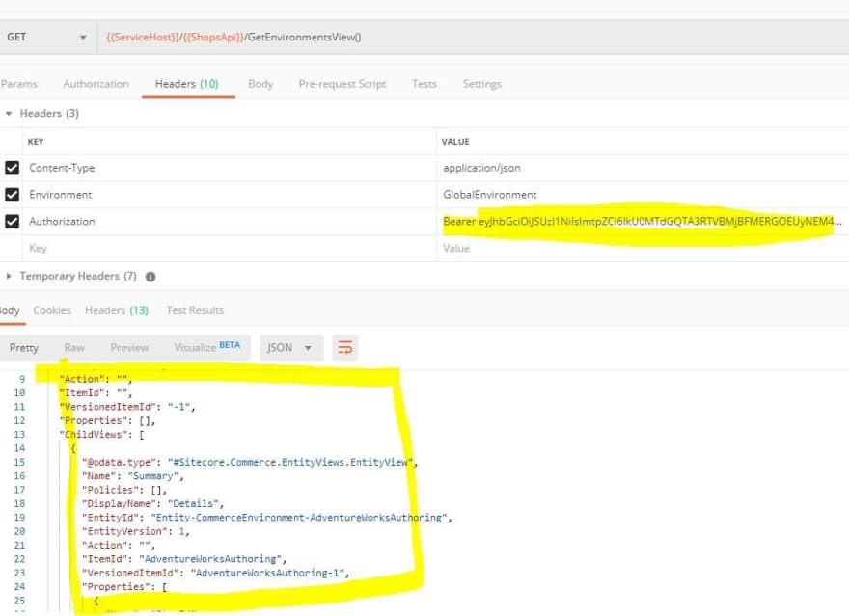
Task: Open the Authorization request tab
Action: (x=96, y=84)
